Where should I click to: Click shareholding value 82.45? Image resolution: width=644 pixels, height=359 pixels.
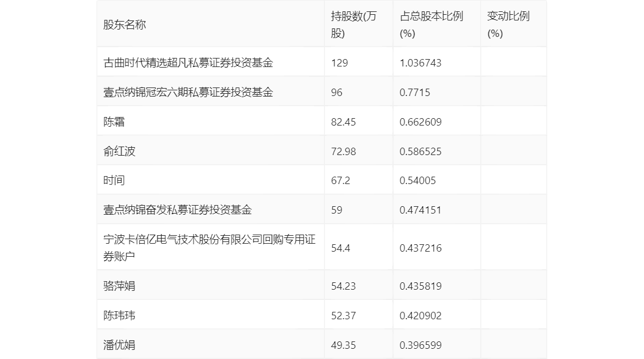point(344,122)
